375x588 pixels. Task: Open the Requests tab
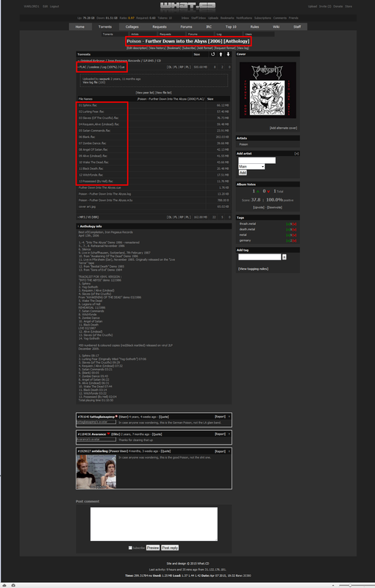[x=160, y=26]
